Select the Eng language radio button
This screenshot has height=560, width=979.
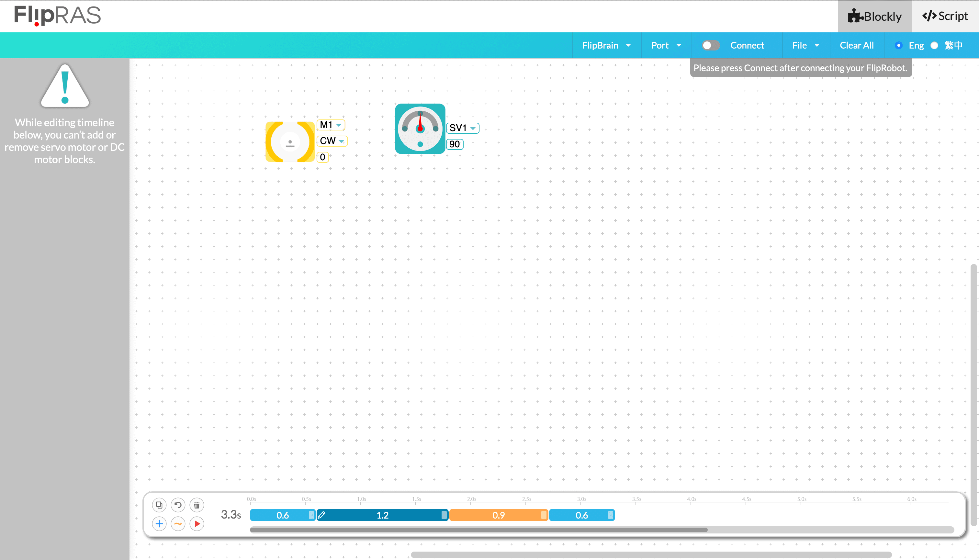(x=899, y=45)
